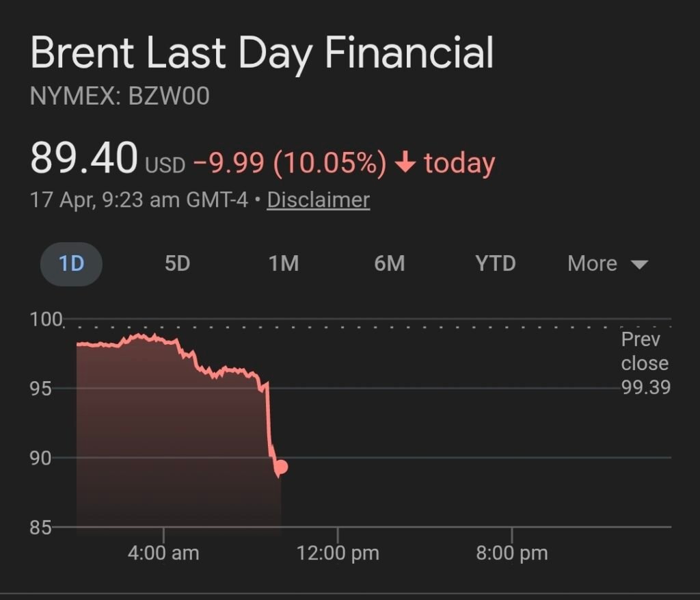Select the 1D range tab
The height and width of the screenshot is (600, 700).
[x=71, y=263]
